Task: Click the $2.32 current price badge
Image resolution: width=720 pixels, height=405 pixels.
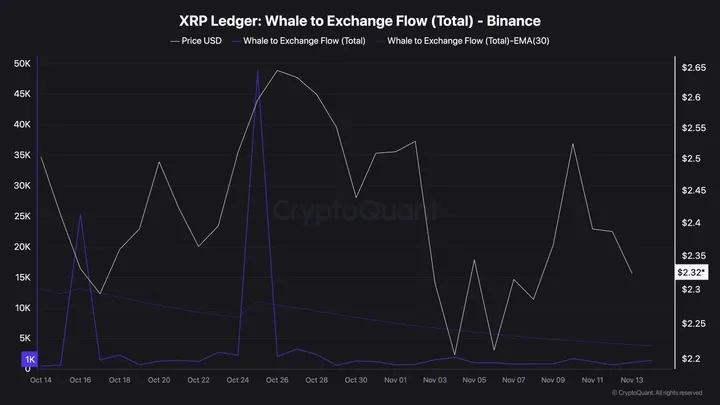Action: click(x=690, y=271)
